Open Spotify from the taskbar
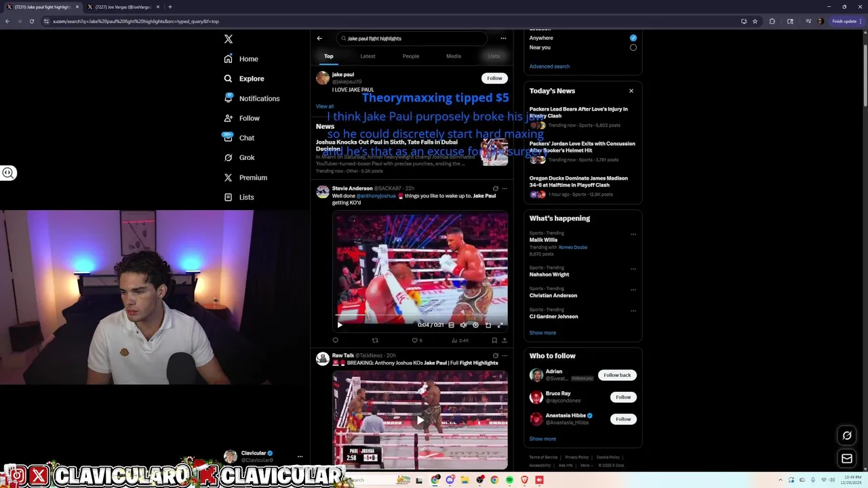 click(509, 480)
